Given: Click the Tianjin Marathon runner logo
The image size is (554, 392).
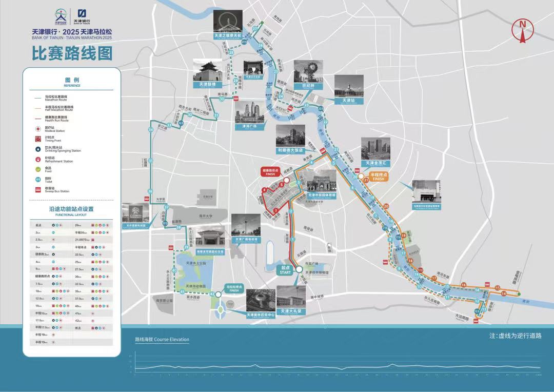Looking at the screenshot, I should coord(61,17).
